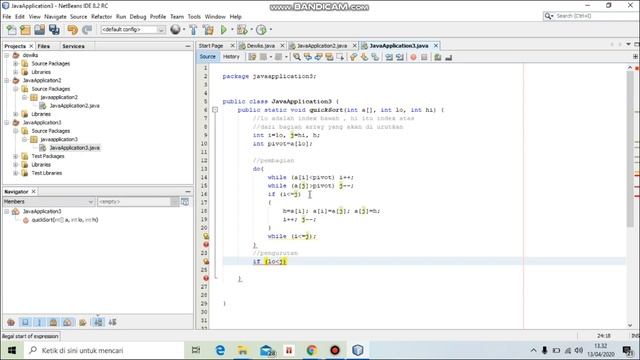Expand Test Packages folder in JavaApplication3
This screenshot has height=360, width=640.
(x=16, y=156)
